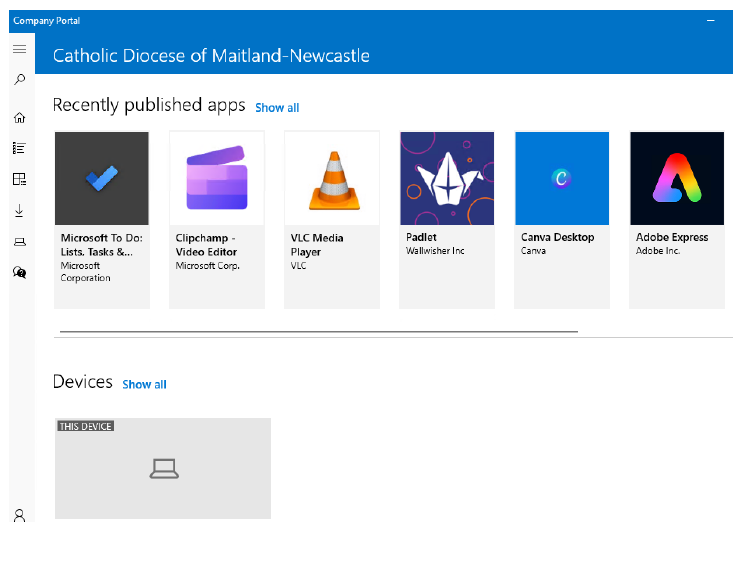Show all devices
This screenshot has width=748, height=564.
[x=144, y=384]
